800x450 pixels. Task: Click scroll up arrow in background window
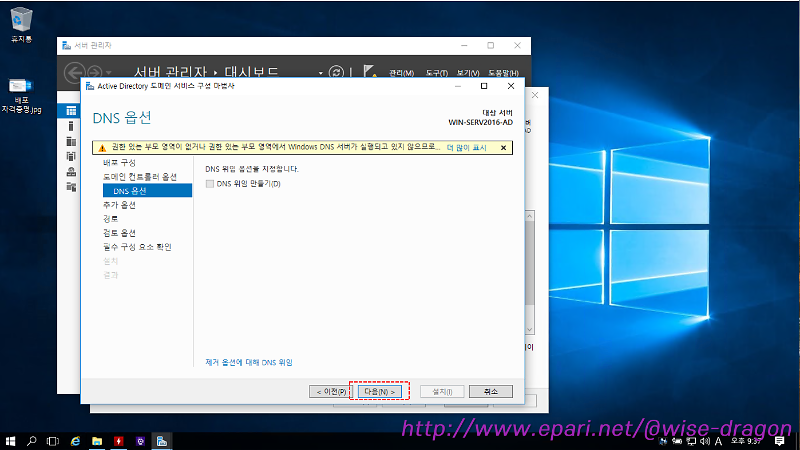(530, 216)
